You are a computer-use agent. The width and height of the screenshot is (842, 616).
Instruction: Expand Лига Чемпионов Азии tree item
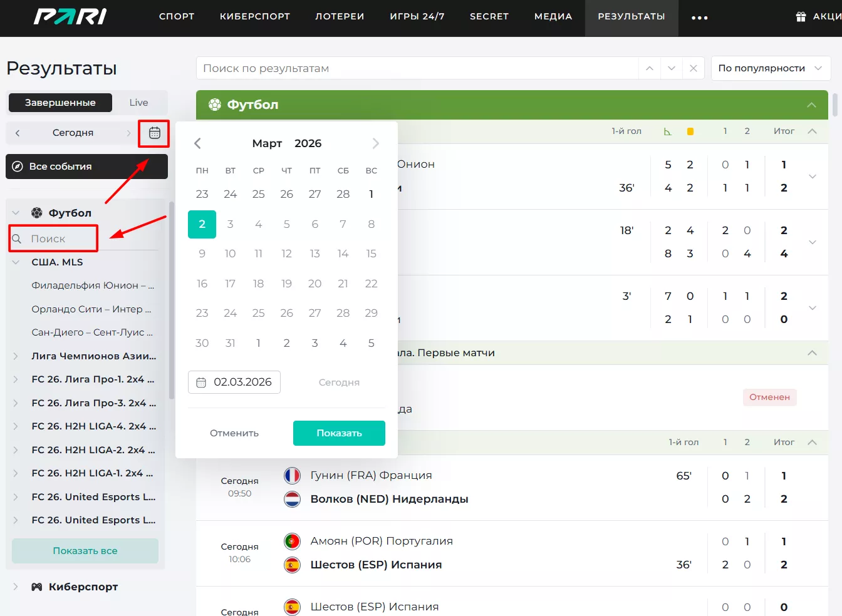click(x=16, y=356)
